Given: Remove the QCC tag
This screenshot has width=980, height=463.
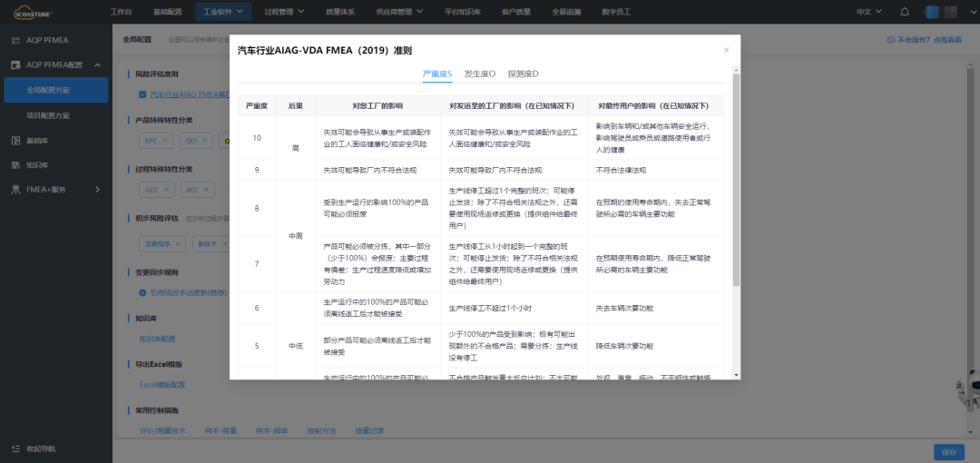Looking at the screenshot, I should pos(166,190).
